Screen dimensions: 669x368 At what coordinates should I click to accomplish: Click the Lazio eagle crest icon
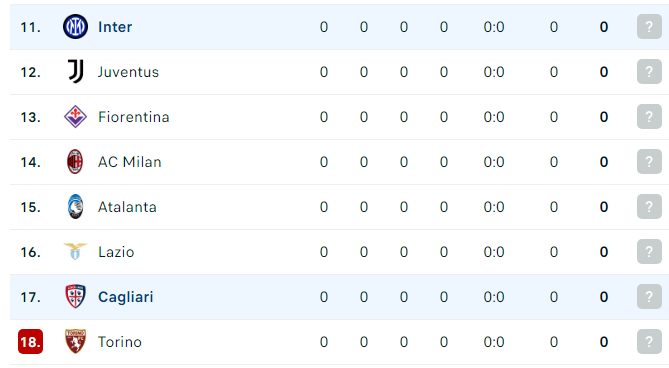[x=76, y=251]
